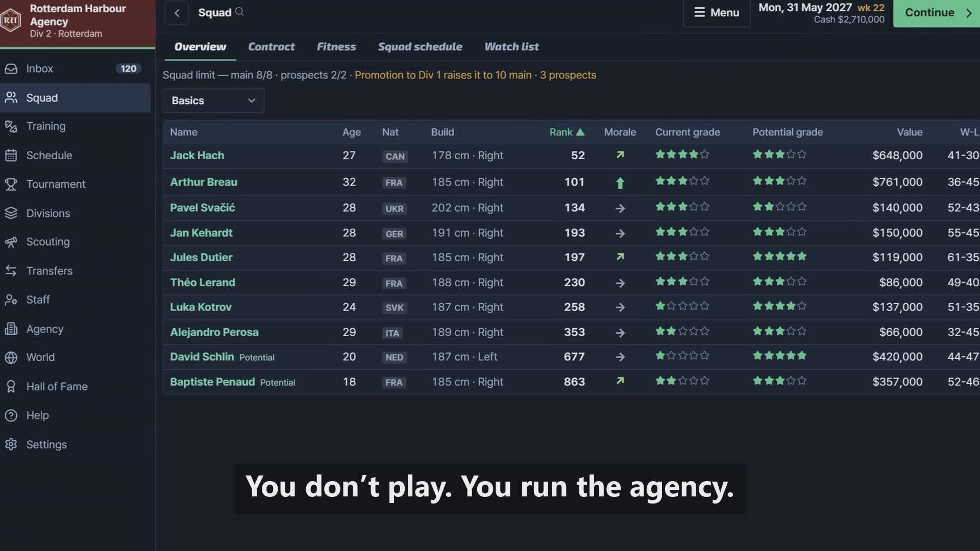This screenshot has width=980, height=551.
Task: Click the green Continue button
Action: (x=937, y=13)
